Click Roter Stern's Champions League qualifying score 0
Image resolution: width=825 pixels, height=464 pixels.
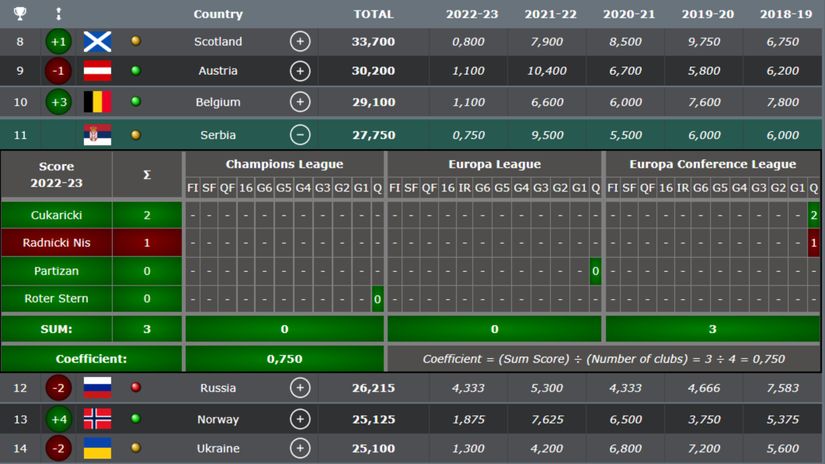(377, 299)
